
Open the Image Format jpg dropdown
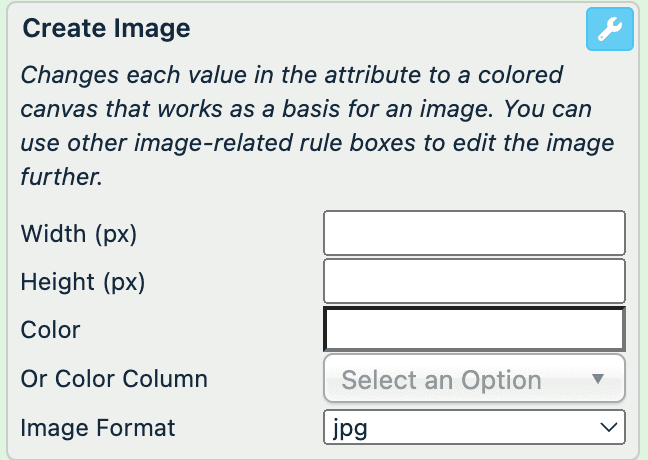pos(474,427)
